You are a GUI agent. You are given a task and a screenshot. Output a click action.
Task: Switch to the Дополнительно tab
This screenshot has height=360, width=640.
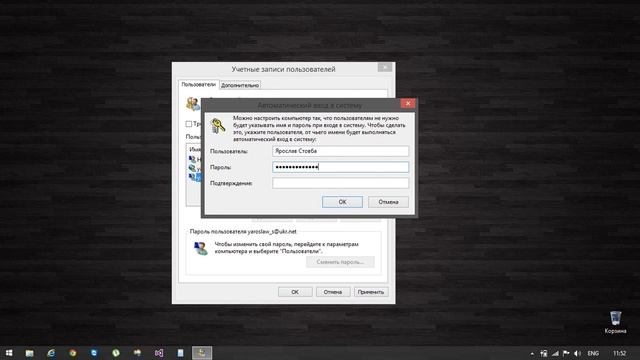pyautogui.click(x=240, y=85)
